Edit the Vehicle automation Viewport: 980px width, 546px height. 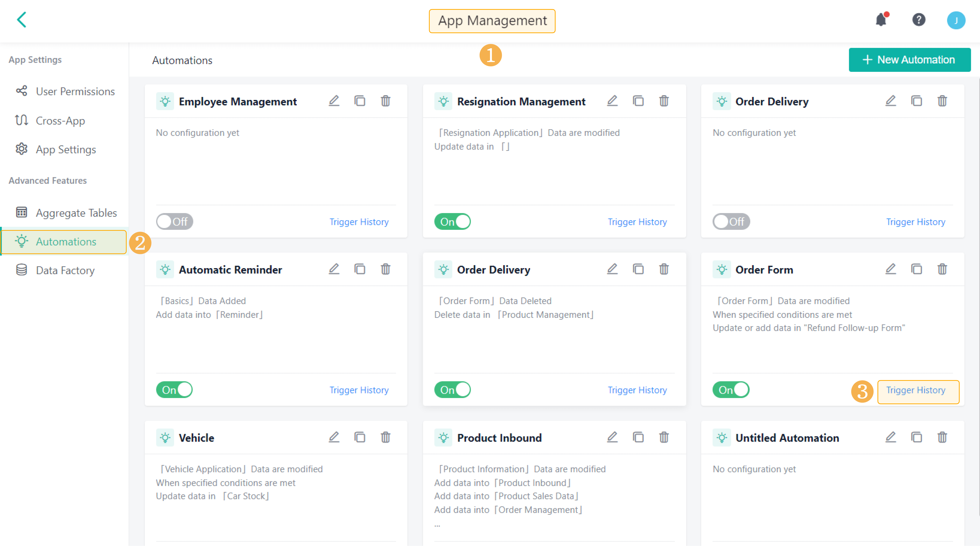point(334,437)
